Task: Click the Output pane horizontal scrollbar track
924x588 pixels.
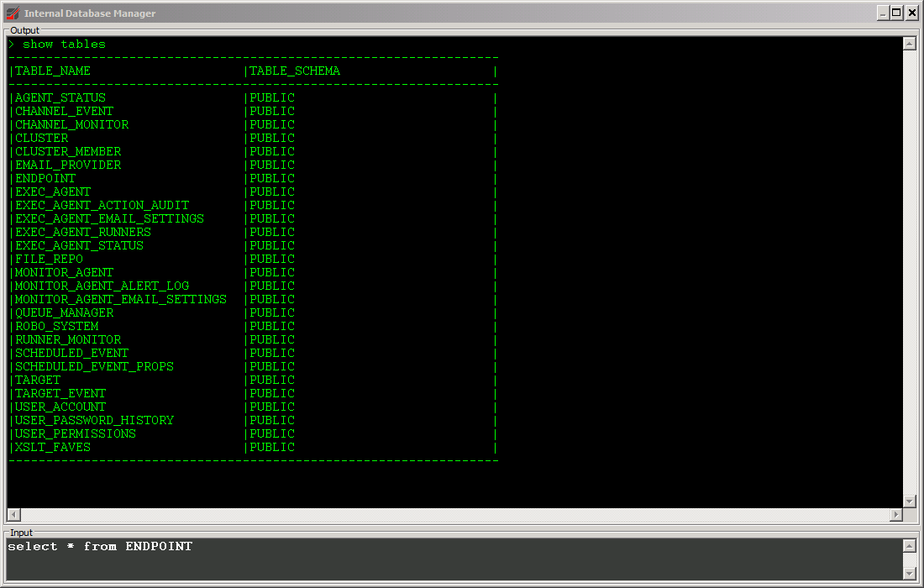Action: click(454, 514)
